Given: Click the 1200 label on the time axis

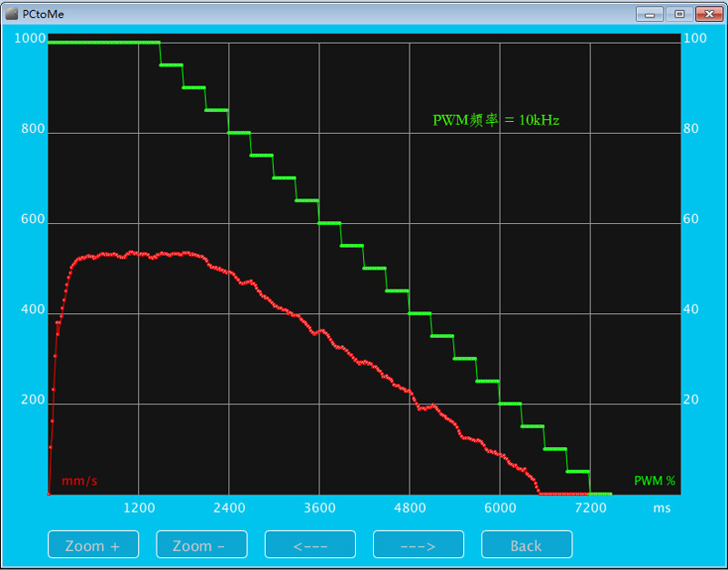Looking at the screenshot, I should 139,508.
